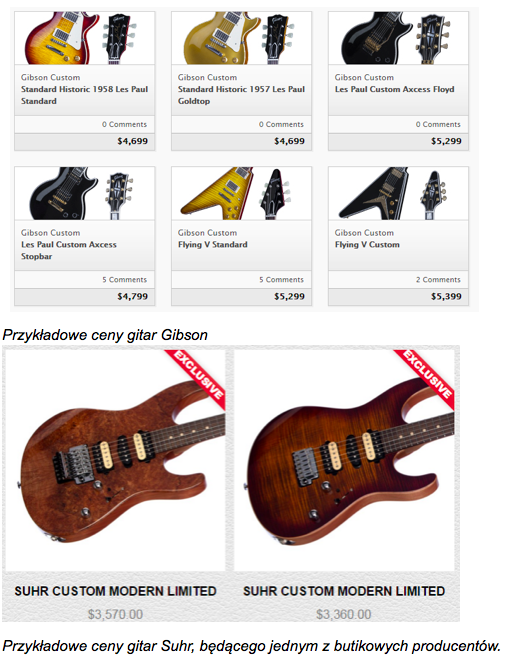Open 0 Comments under 1958 Les Paul
Image resolution: width=517 pixels, height=658 pixels.
click(125, 124)
